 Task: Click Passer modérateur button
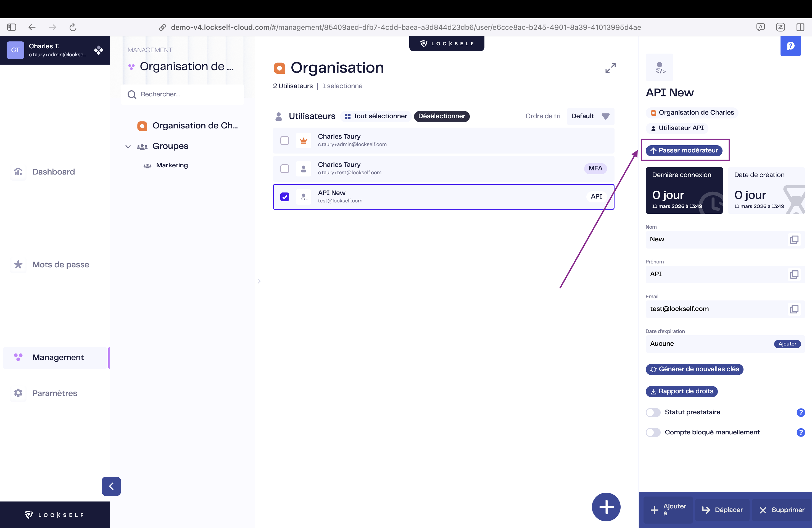684,151
